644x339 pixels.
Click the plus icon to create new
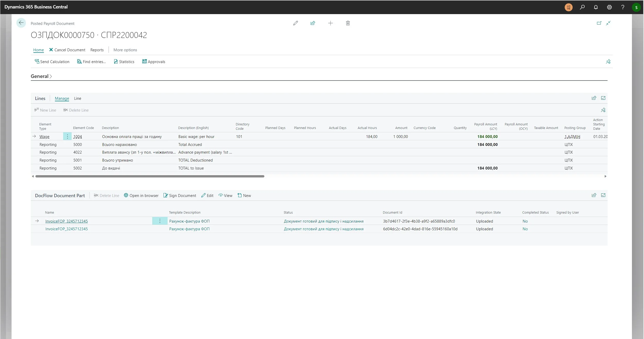[x=330, y=23]
